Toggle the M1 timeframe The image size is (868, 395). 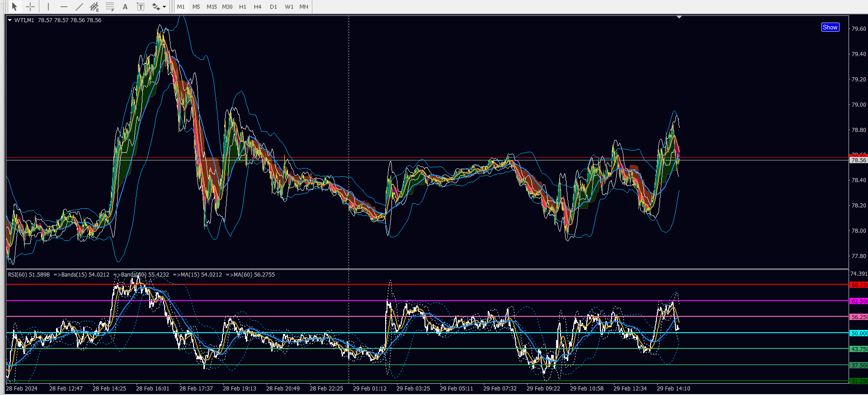click(181, 7)
